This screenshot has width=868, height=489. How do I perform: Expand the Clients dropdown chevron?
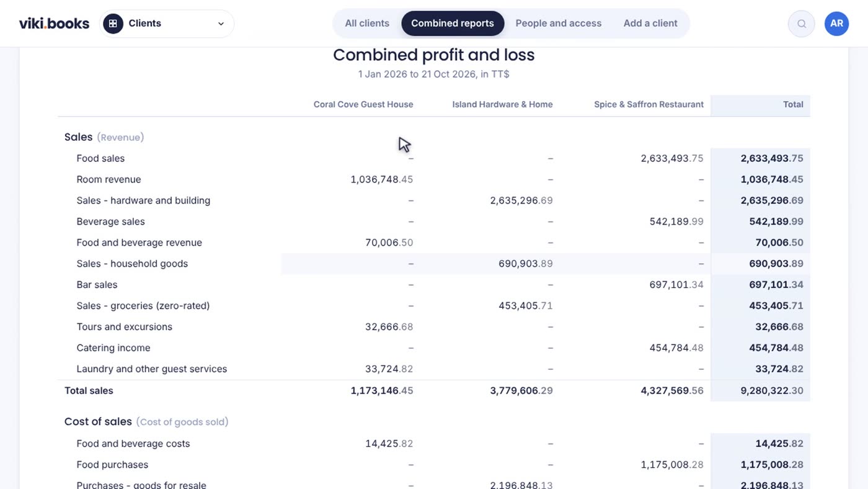221,24
